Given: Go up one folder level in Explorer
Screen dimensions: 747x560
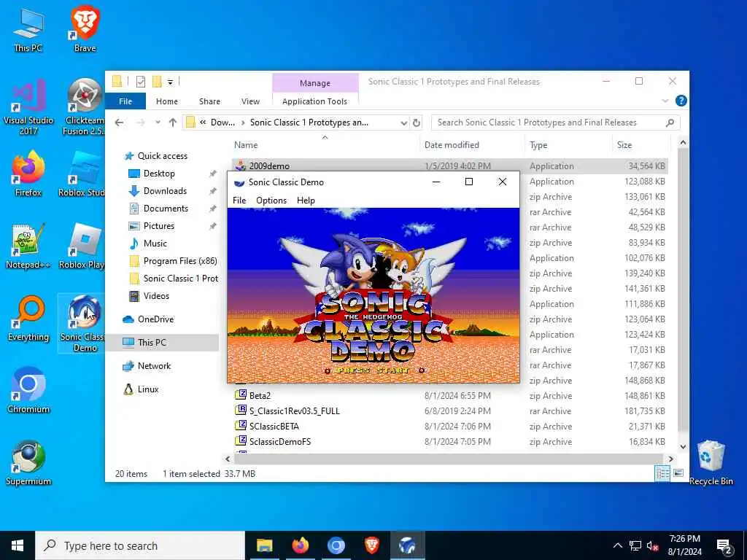Looking at the screenshot, I should click(172, 122).
